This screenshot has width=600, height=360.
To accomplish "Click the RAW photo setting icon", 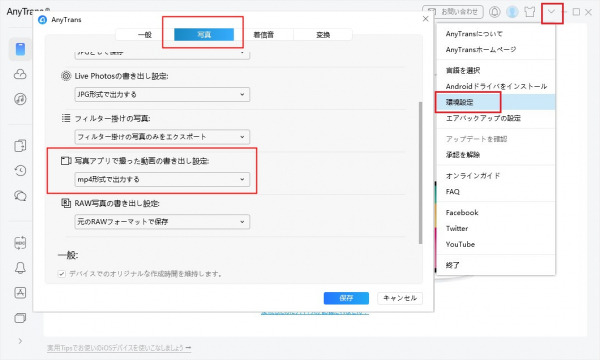I will tap(66, 203).
